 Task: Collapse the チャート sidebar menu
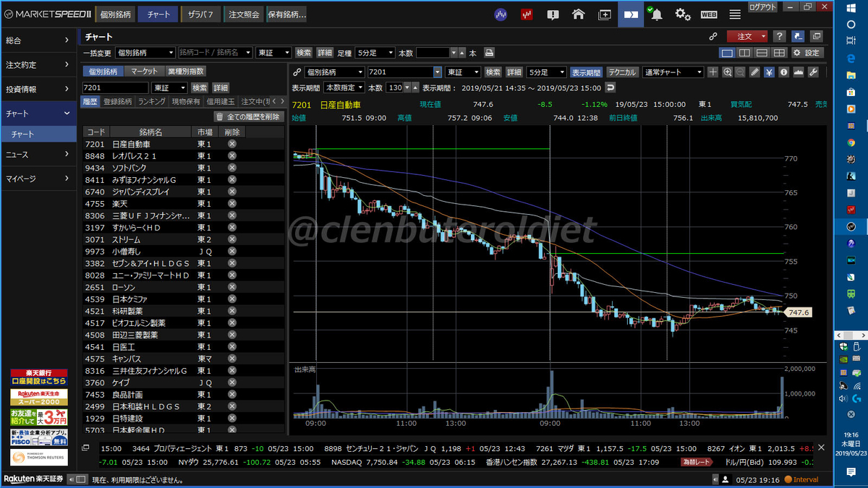point(38,114)
